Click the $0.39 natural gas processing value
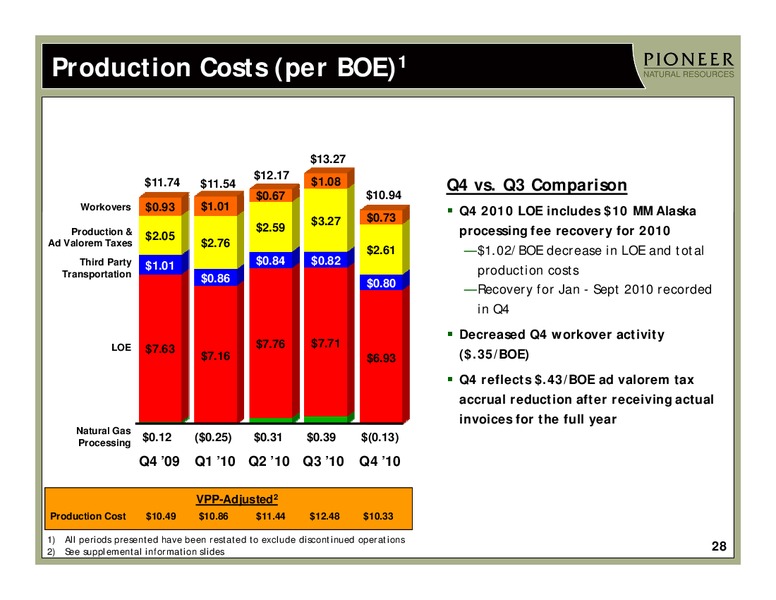Image resolution: width=776 pixels, height=600 pixels. pyautogui.click(x=321, y=437)
